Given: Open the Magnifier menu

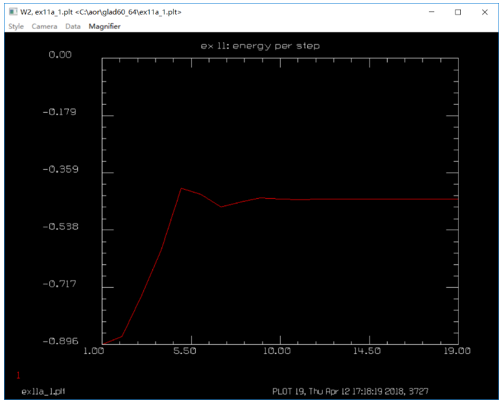Looking at the screenshot, I should [x=104, y=26].
